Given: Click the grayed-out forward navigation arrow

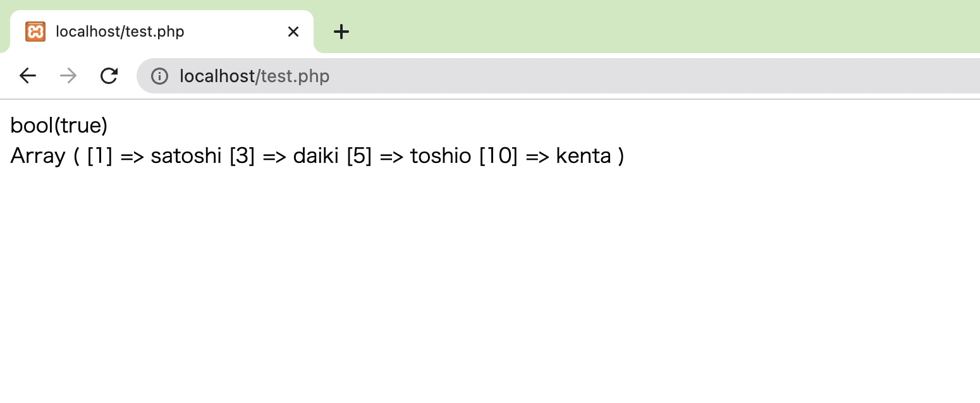Looking at the screenshot, I should 68,76.
